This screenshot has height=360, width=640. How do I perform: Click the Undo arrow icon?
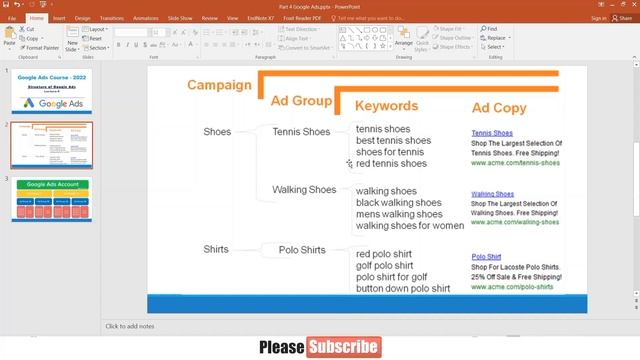pos(17,4)
